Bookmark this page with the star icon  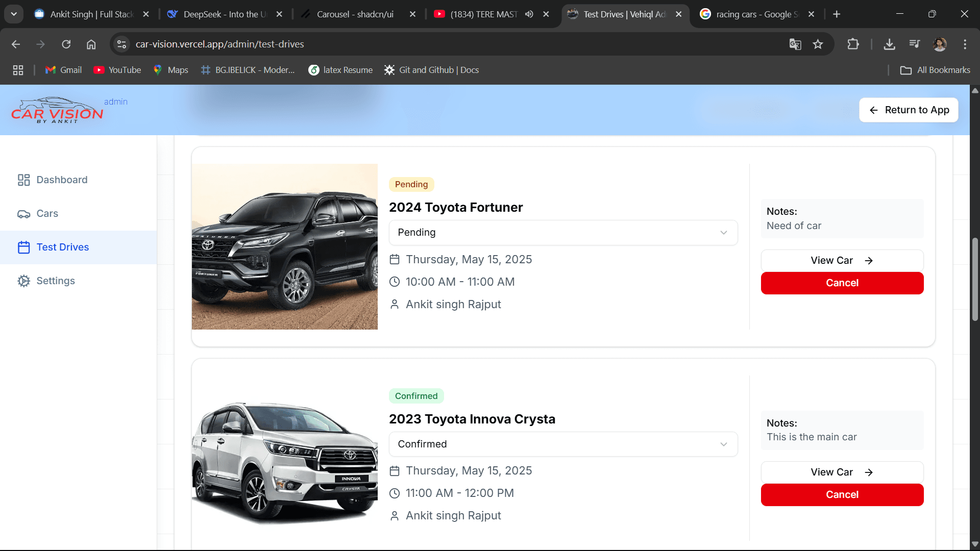(x=818, y=44)
